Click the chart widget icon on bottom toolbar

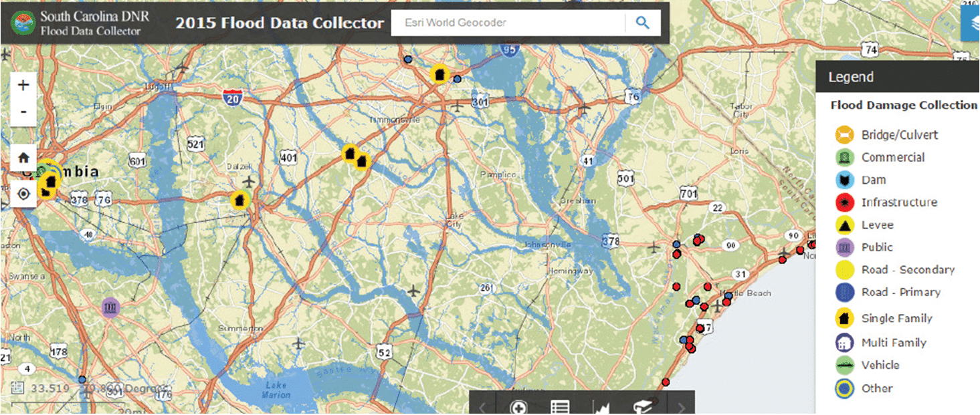(601, 405)
